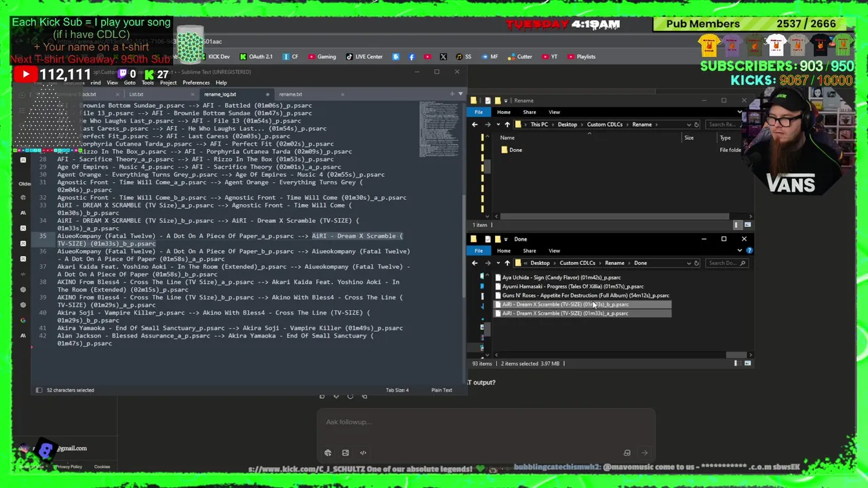Open File tab in Rename window
868x488 pixels.
point(479,113)
